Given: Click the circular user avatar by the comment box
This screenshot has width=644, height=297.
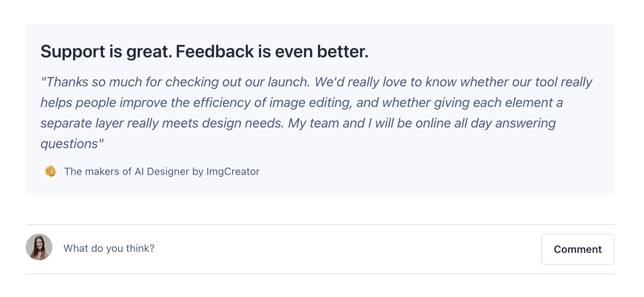Looking at the screenshot, I should coord(39,247).
